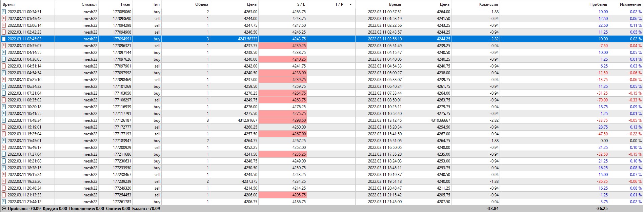Click the Изменение column header
The height and width of the screenshot is (212, 644).
630,4
